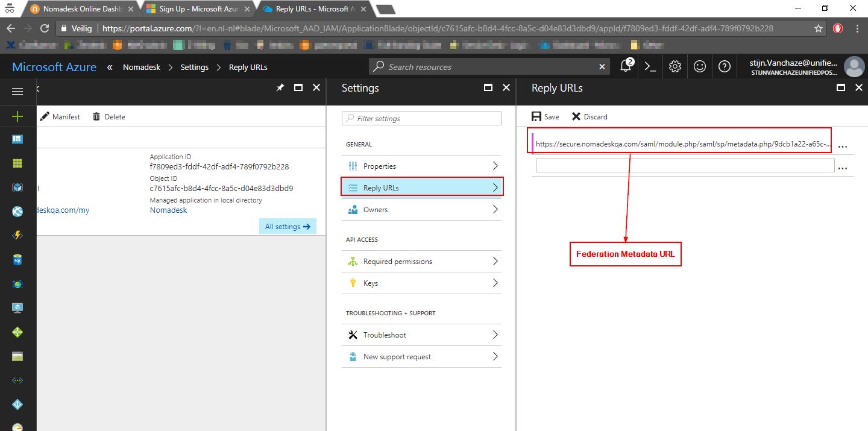
Task: Maximize the Settings blade
Action: pyautogui.click(x=488, y=88)
